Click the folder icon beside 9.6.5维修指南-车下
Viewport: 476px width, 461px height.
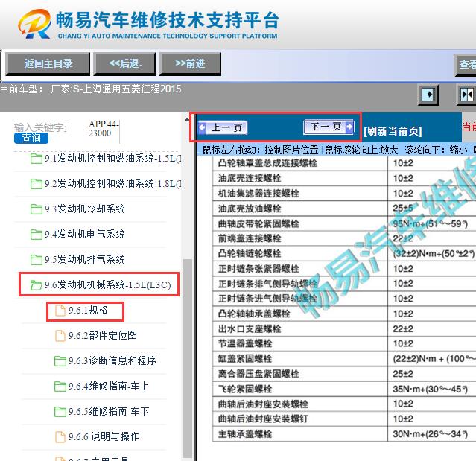[60, 412]
